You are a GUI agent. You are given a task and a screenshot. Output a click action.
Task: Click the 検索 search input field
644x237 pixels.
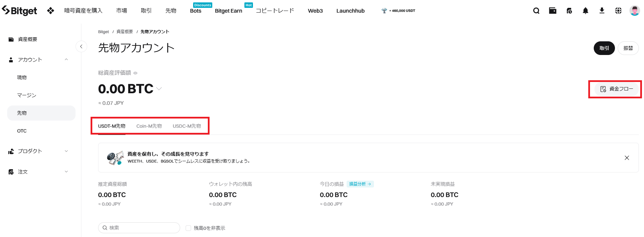pyautogui.click(x=139, y=228)
